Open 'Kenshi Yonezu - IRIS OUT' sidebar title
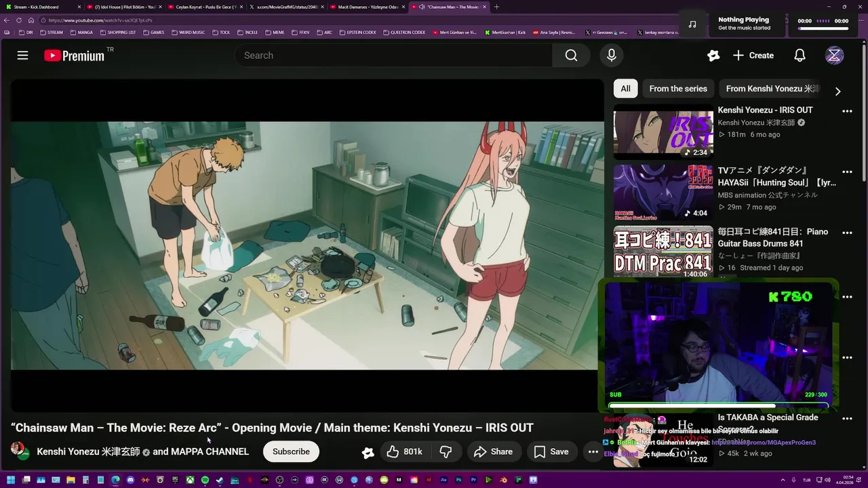 pos(765,110)
